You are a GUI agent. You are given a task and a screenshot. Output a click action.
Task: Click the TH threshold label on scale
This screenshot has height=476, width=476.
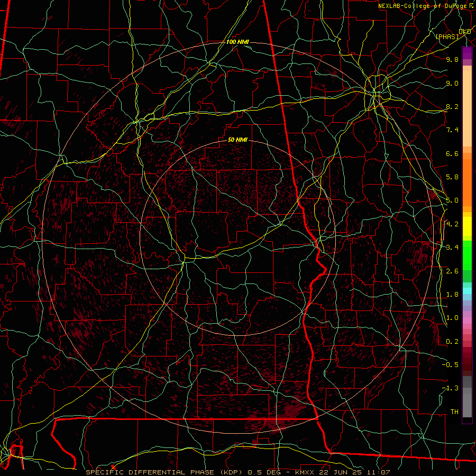[454, 412]
